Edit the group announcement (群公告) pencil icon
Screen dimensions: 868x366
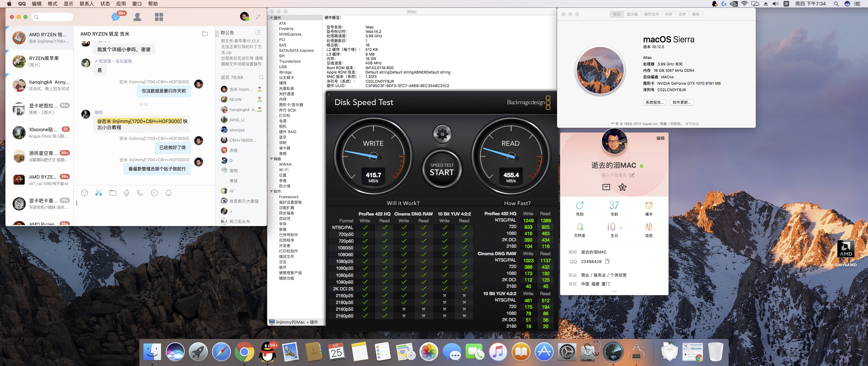[x=258, y=33]
